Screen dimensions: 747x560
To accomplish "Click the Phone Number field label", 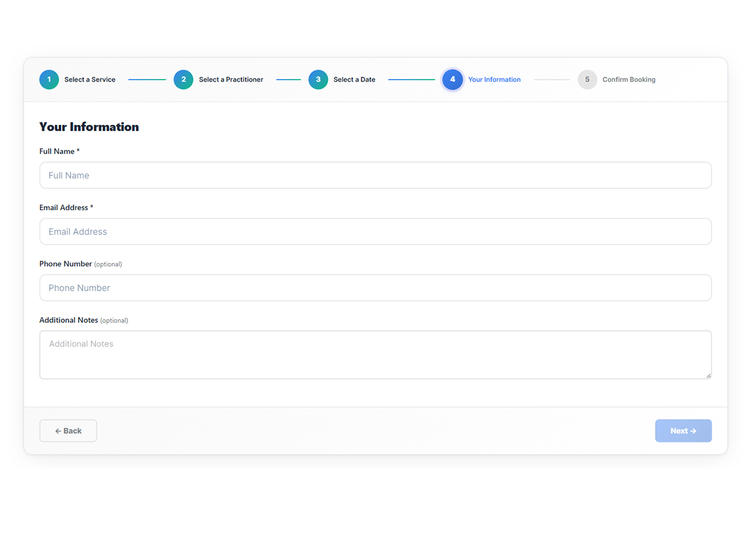I will coord(65,264).
